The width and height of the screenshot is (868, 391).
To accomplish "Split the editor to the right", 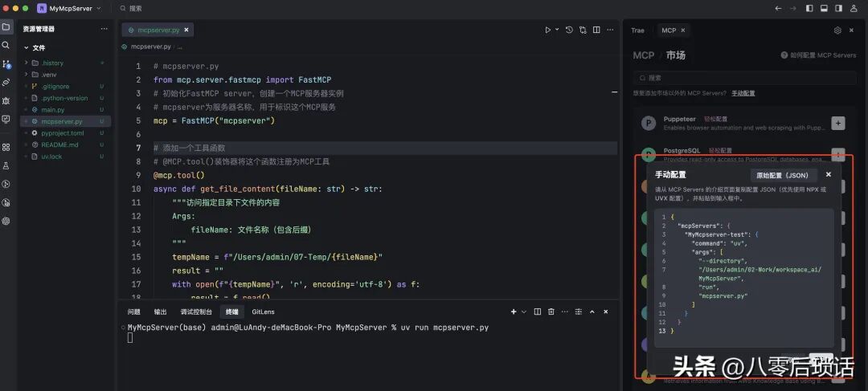I will 596,30.
